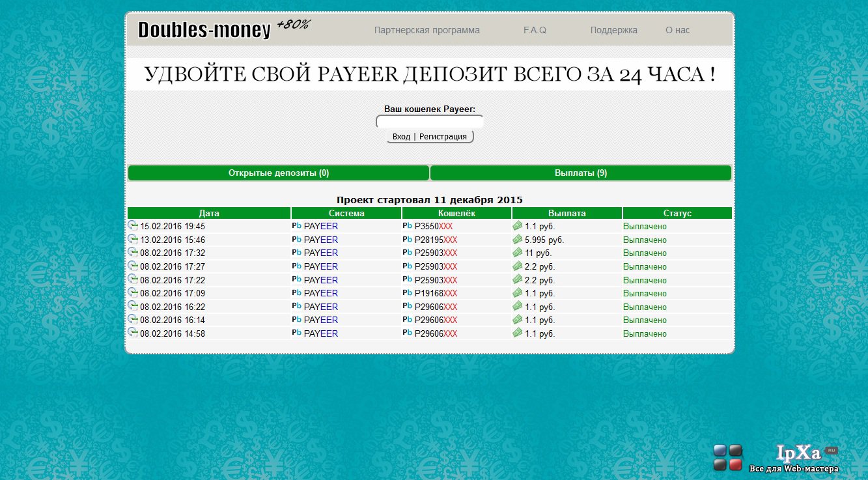868x480 pixels.
Task: Click Проект стартовал 11 декабря 2015 heading
Action: 430,200
